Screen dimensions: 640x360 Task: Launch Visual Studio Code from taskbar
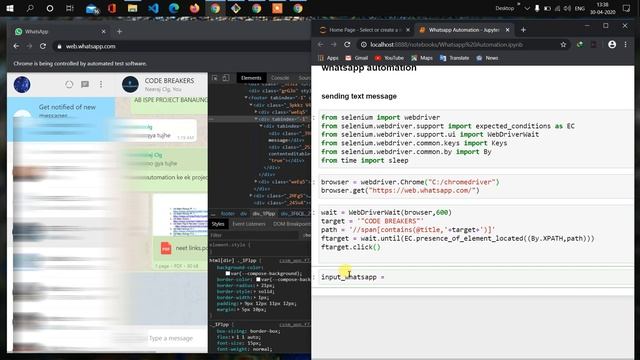[x=153, y=8]
